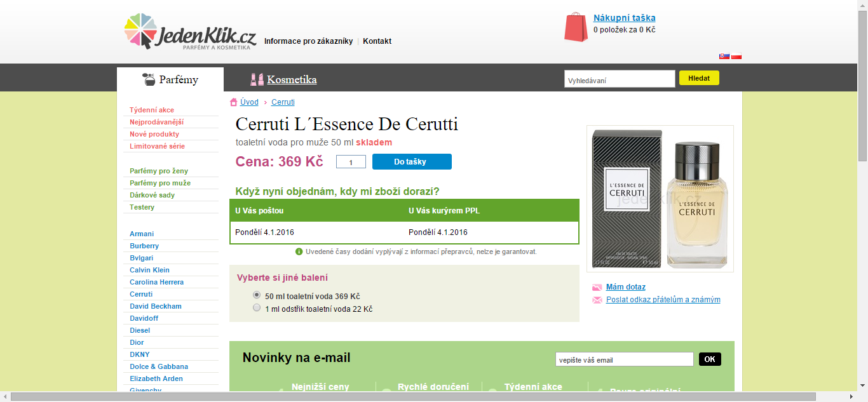Click the pink home icon in breadcrumb
The image size is (868, 402).
point(234,102)
